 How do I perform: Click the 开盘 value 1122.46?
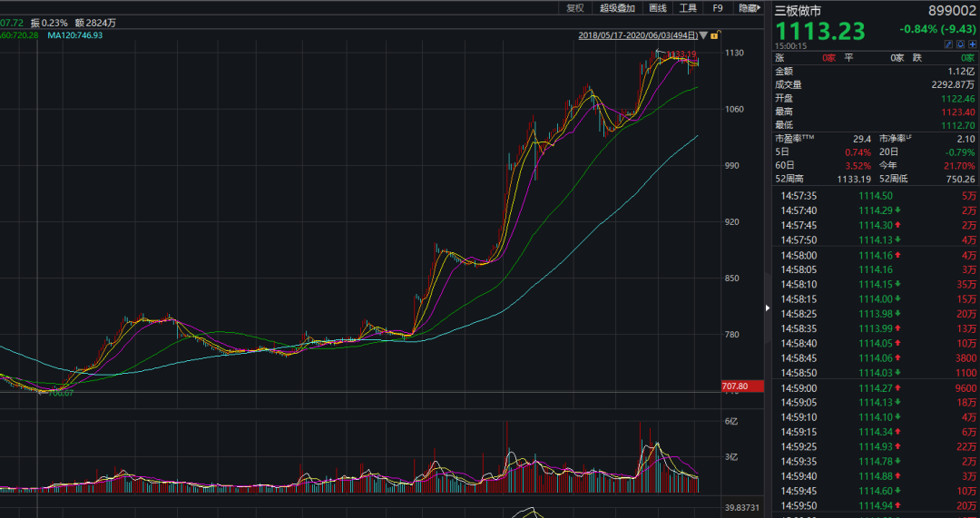(x=958, y=99)
